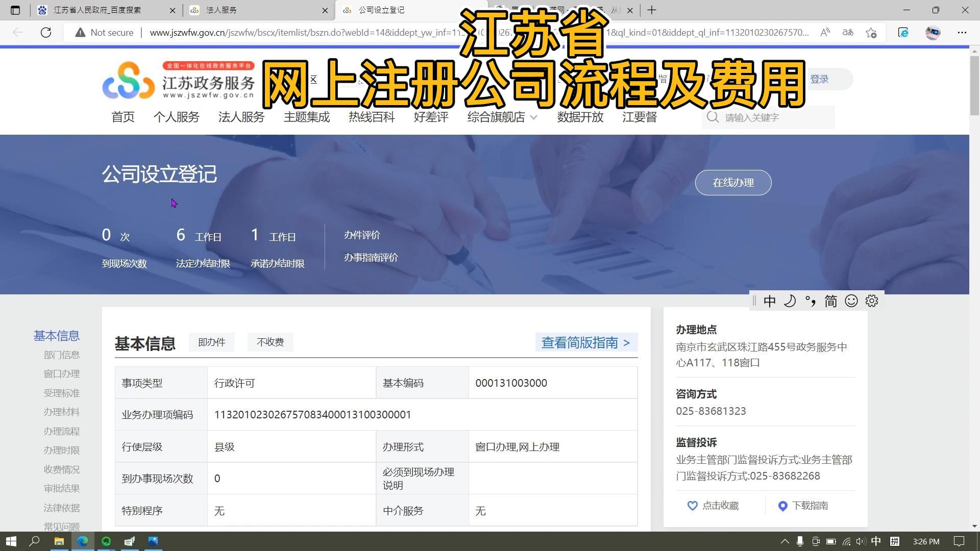Screen dimensions: 980x551
Task: Click the magnifier icon in the keyword search box
Action: [x=713, y=117]
